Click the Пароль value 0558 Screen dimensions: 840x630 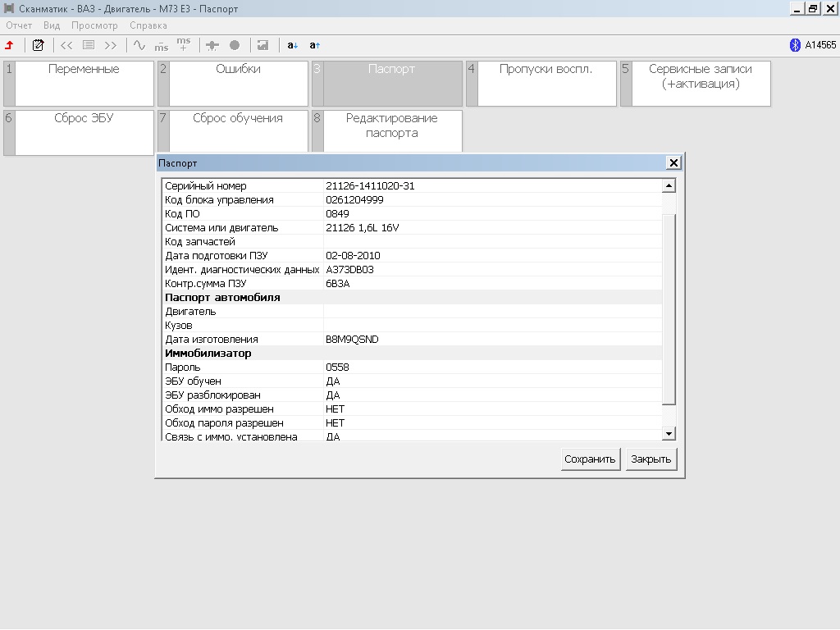point(337,367)
